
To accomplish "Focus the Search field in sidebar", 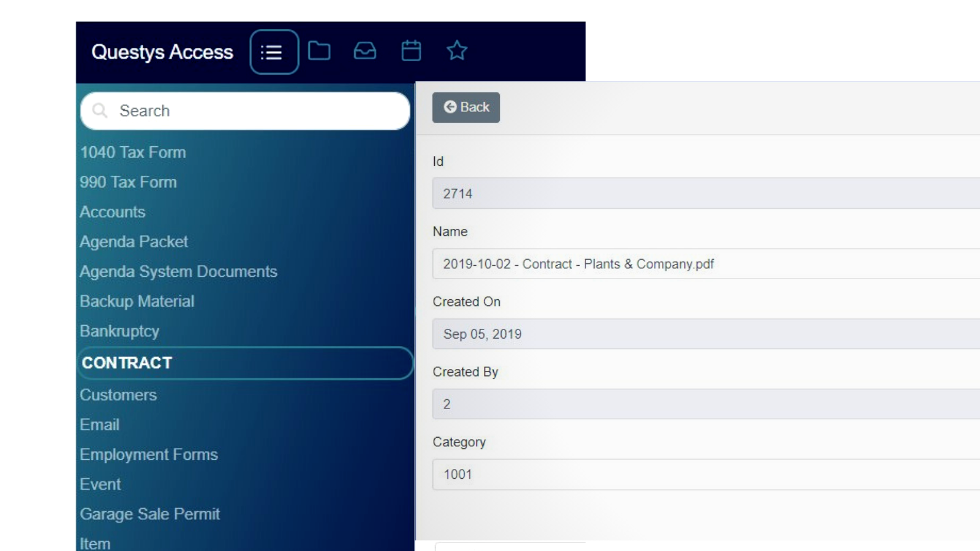I will pos(245,111).
